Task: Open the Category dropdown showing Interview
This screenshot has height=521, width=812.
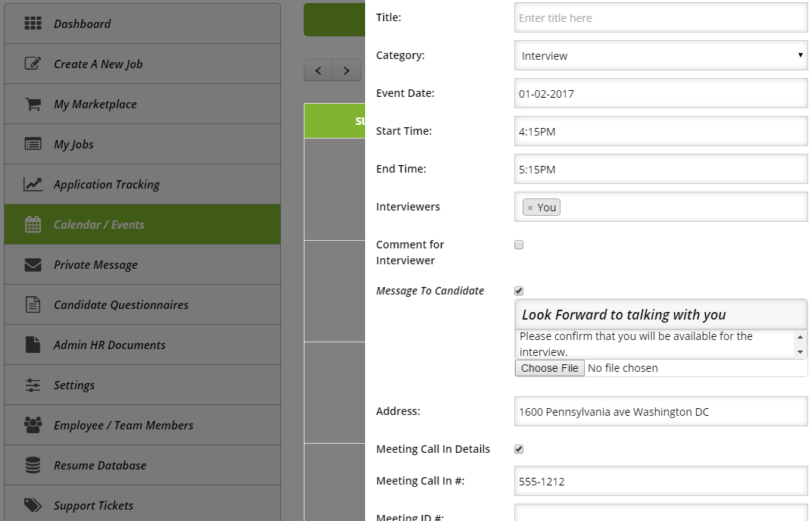Action: [661, 55]
